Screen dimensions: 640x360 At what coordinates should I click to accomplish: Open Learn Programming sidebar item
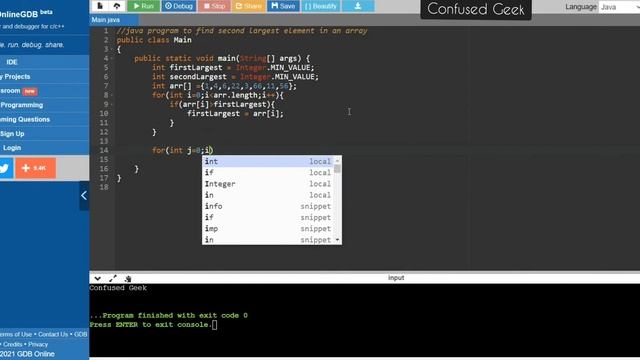point(44,105)
